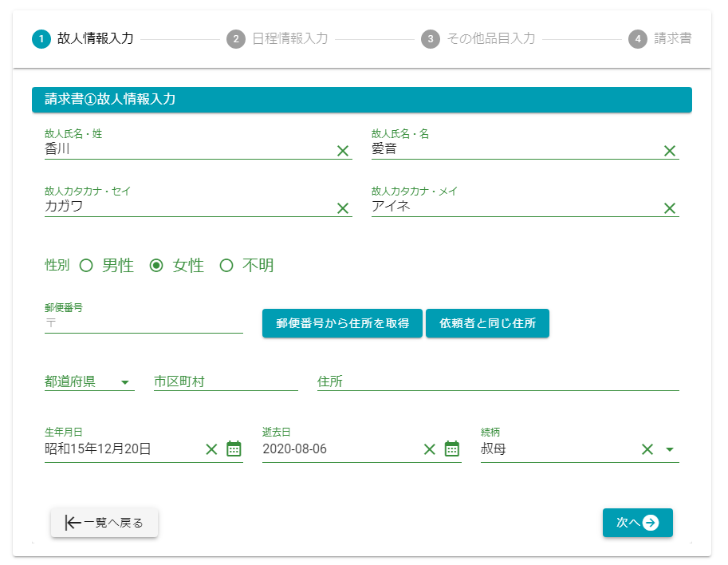
Task: Select 不明 gender radio button
Action: pyautogui.click(x=226, y=266)
